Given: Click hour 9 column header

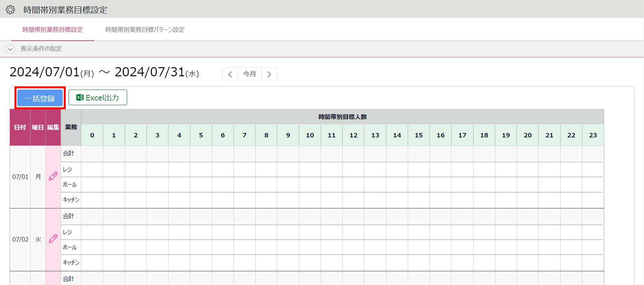Looking at the screenshot, I should pyautogui.click(x=288, y=135).
